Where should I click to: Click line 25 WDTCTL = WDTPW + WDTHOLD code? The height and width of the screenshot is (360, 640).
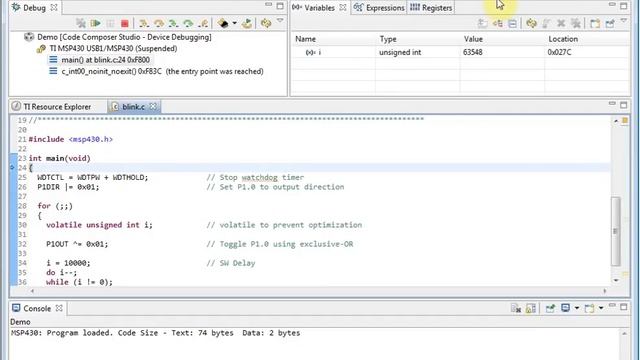click(x=93, y=178)
